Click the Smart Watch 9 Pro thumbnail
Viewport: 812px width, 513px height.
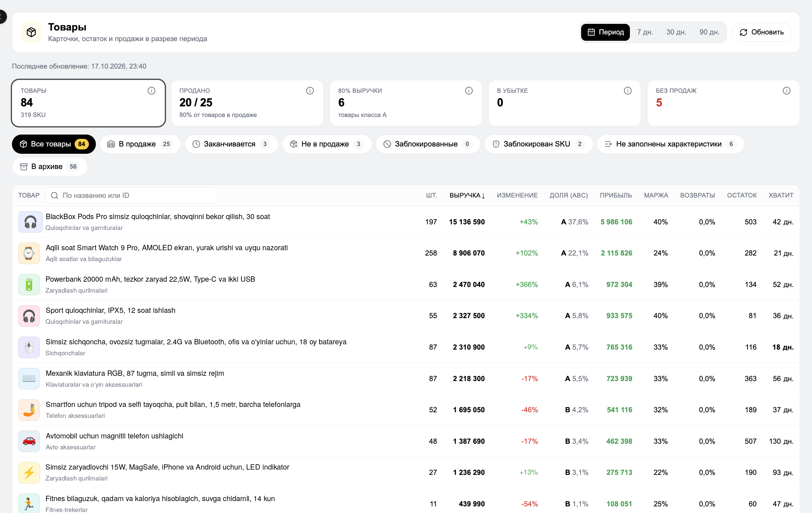(x=29, y=253)
